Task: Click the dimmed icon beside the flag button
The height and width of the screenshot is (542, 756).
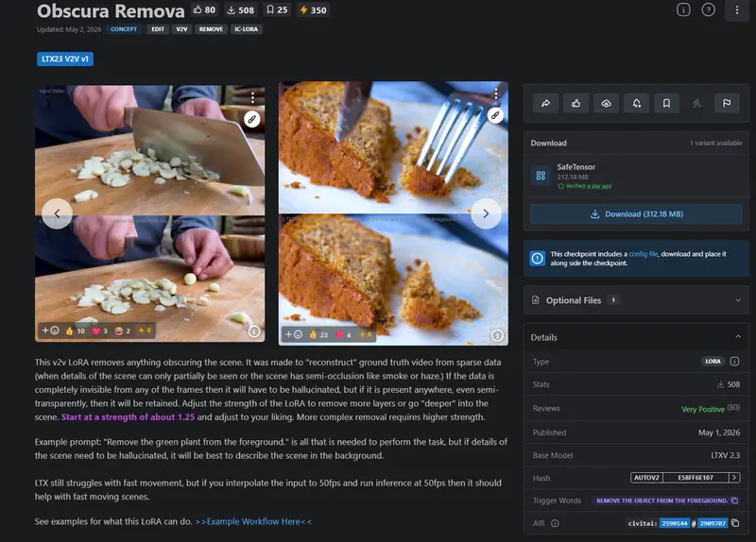Action: (696, 103)
